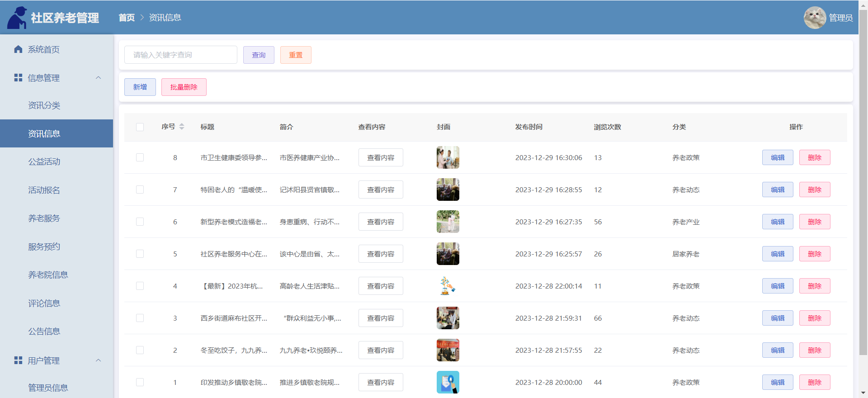The image size is (868, 398).
Task: Open cover thumbnail for row 6
Action: [x=448, y=222]
